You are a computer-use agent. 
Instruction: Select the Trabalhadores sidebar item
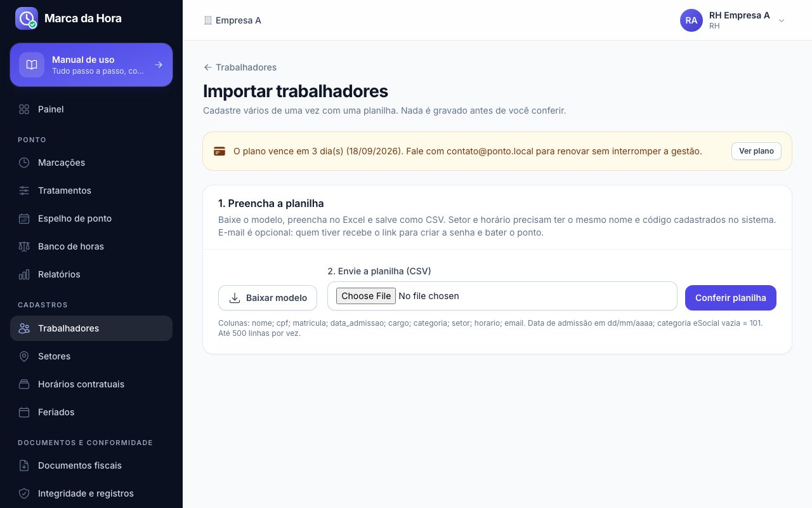[x=91, y=328]
